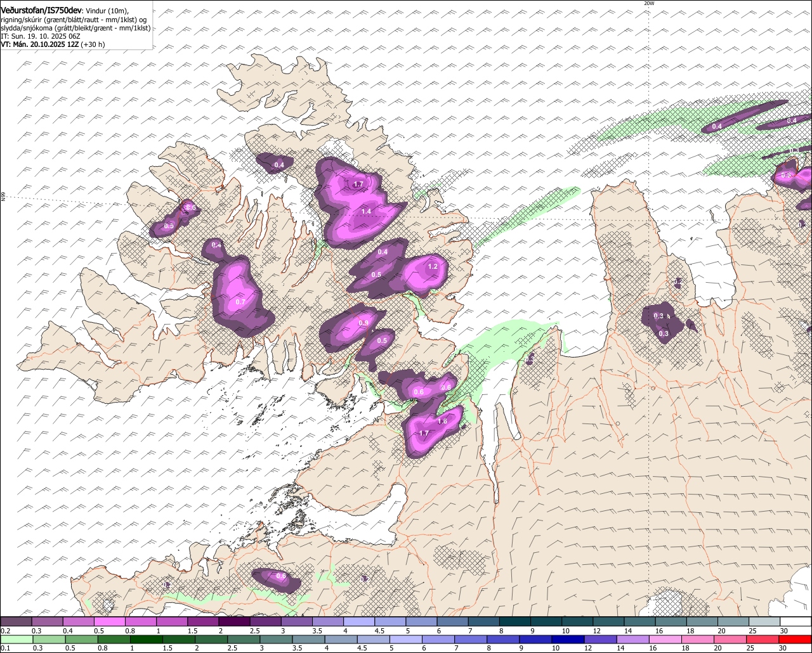Click the lilac 14 swatch on rain scale
Image resolution: width=812 pixels, height=653 pixels.
coord(633,639)
